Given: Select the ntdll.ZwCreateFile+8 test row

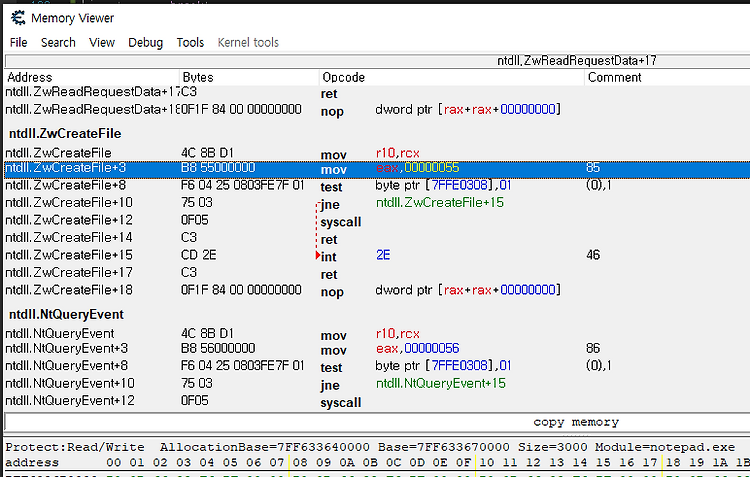Looking at the screenshot, I should [377, 186].
